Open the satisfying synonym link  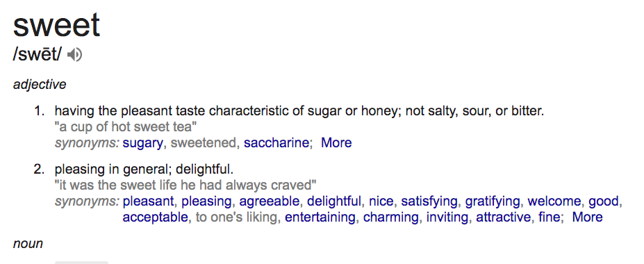coord(429,201)
